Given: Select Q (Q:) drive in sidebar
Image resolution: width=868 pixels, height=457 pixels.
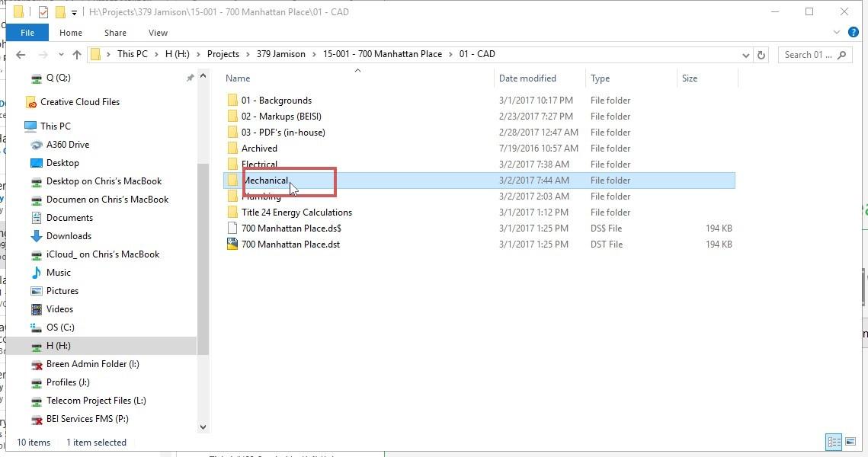Looking at the screenshot, I should coord(58,78).
